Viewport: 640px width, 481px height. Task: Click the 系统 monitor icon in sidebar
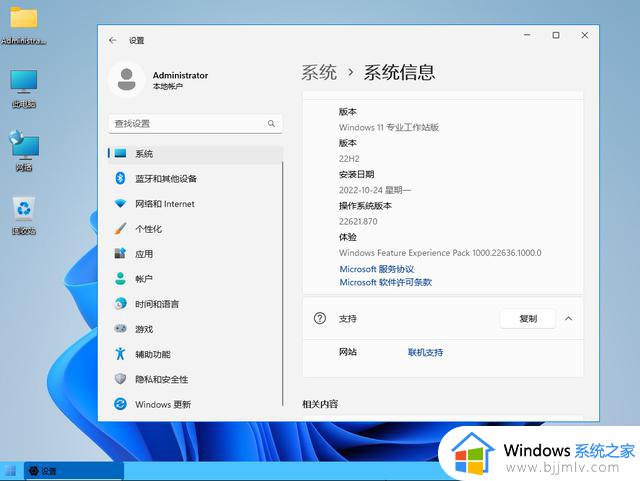(120, 153)
